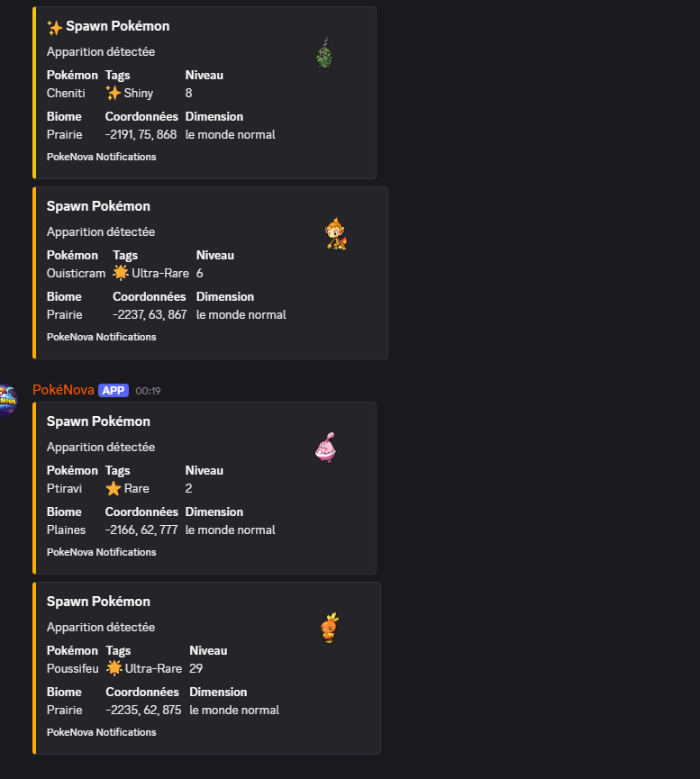Click coordinates -2237, 63, 867
This screenshot has width=700, height=779.
(x=150, y=314)
